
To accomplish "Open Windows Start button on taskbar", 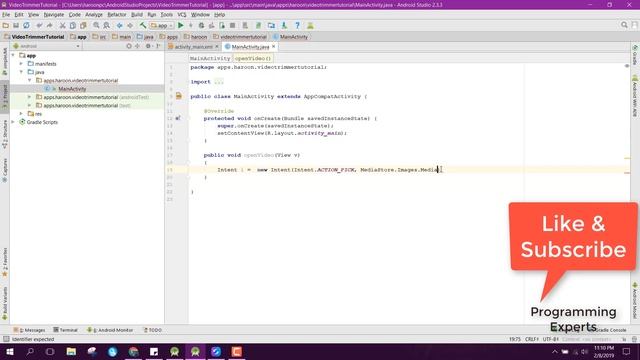I will click(9, 351).
